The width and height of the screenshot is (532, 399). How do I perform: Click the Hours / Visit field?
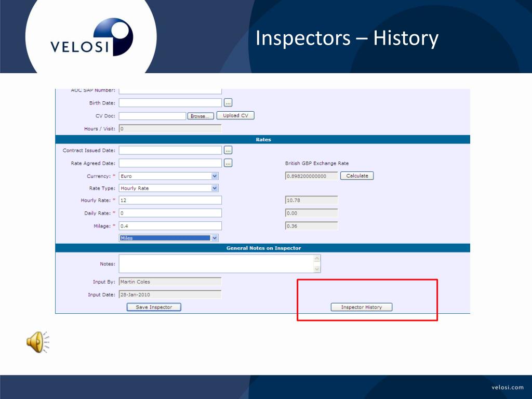[170, 129]
